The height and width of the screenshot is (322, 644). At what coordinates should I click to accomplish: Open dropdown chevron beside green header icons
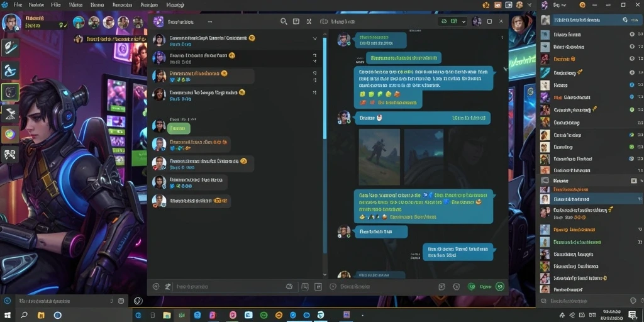pos(464,21)
